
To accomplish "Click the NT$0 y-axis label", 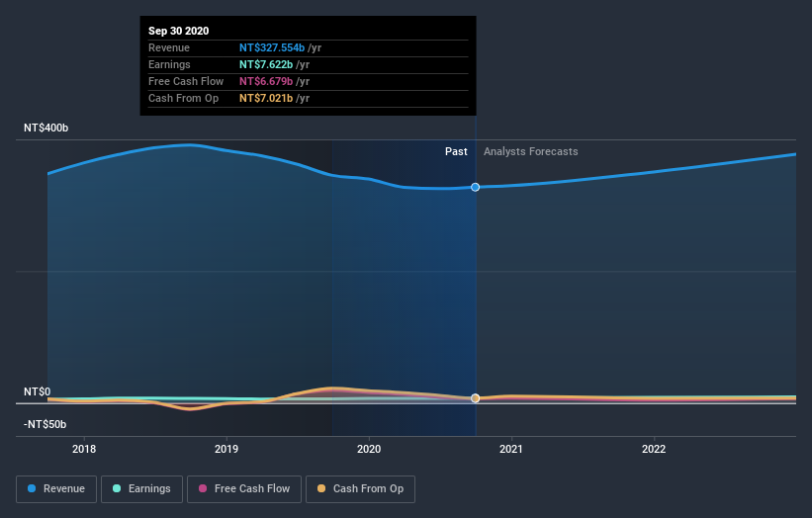I will tap(38, 391).
